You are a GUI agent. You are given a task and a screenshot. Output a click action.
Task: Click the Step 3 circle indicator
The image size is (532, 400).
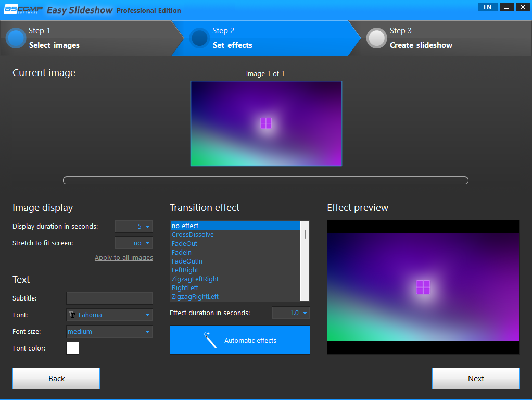click(376, 38)
